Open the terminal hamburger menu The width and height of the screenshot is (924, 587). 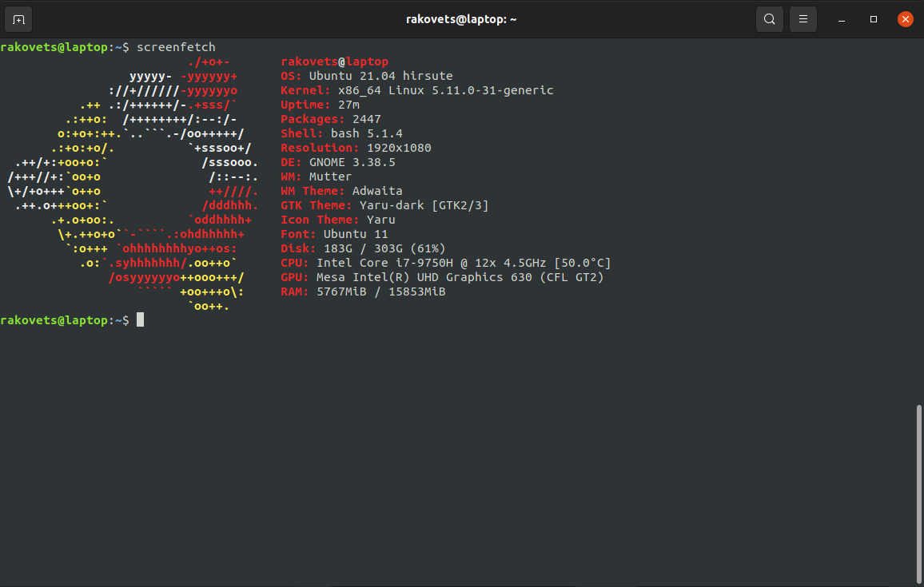[x=803, y=19]
